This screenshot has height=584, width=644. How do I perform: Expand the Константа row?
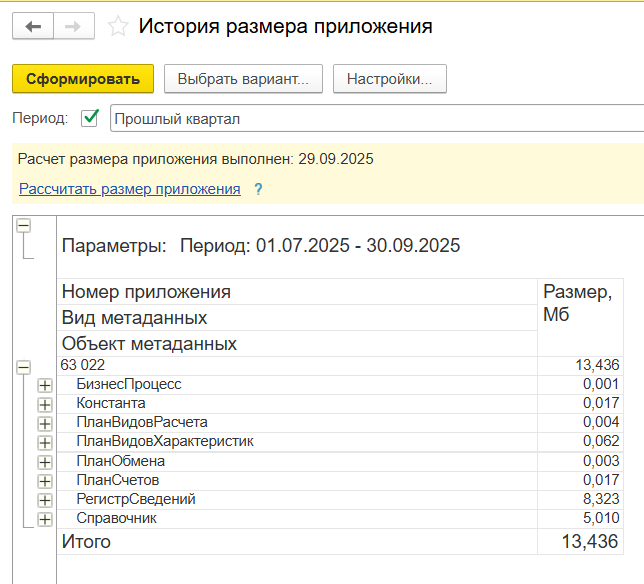[44, 404]
